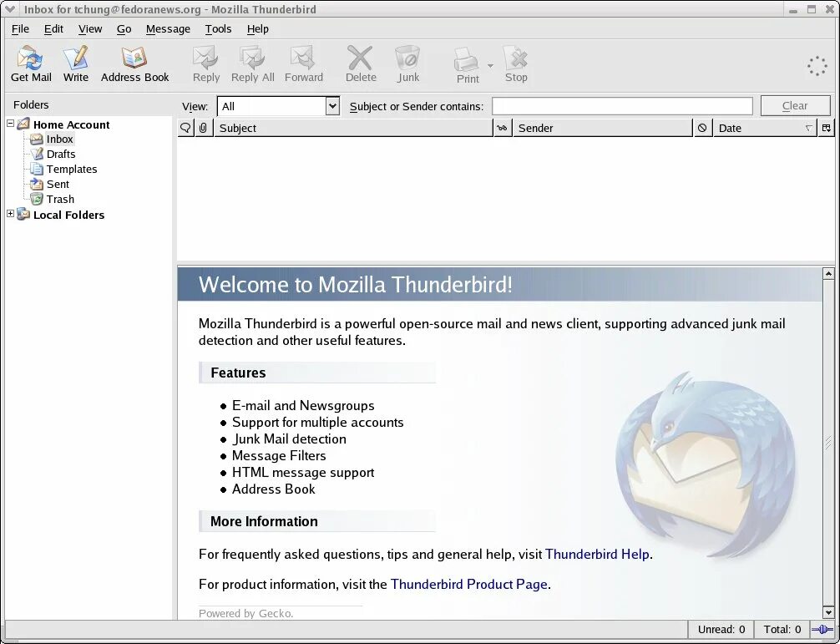Sort by the Sender column
The width and height of the screenshot is (840, 644).
[x=603, y=128]
